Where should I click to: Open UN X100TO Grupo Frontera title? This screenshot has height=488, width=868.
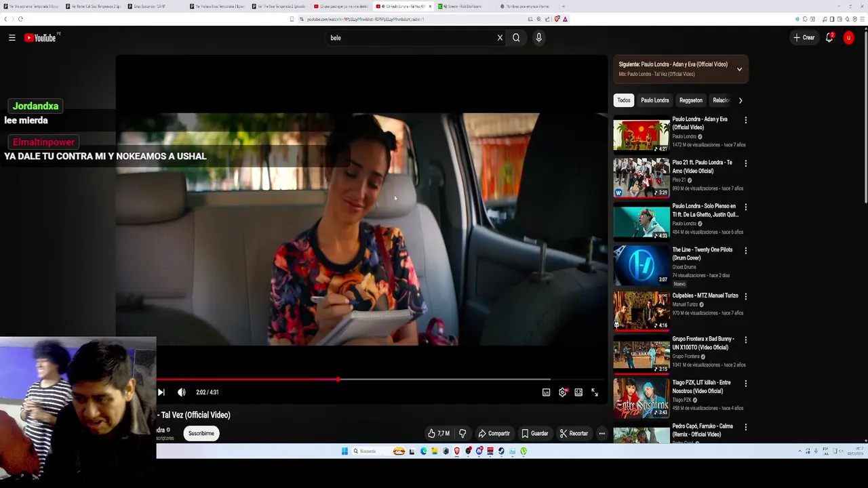(703, 343)
